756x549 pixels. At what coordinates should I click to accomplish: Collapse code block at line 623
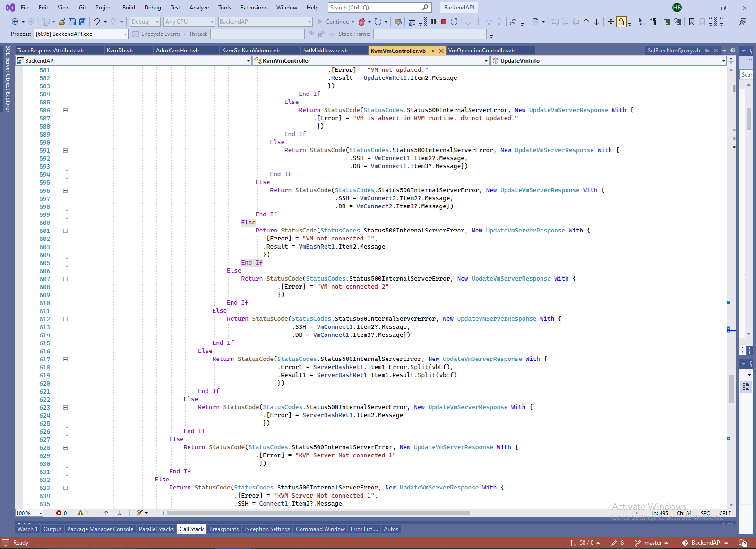[65, 407]
